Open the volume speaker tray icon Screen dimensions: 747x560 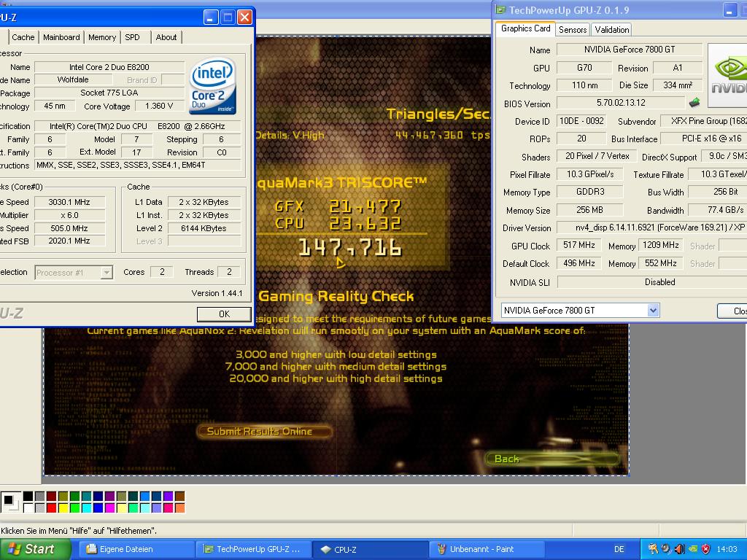(680, 549)
